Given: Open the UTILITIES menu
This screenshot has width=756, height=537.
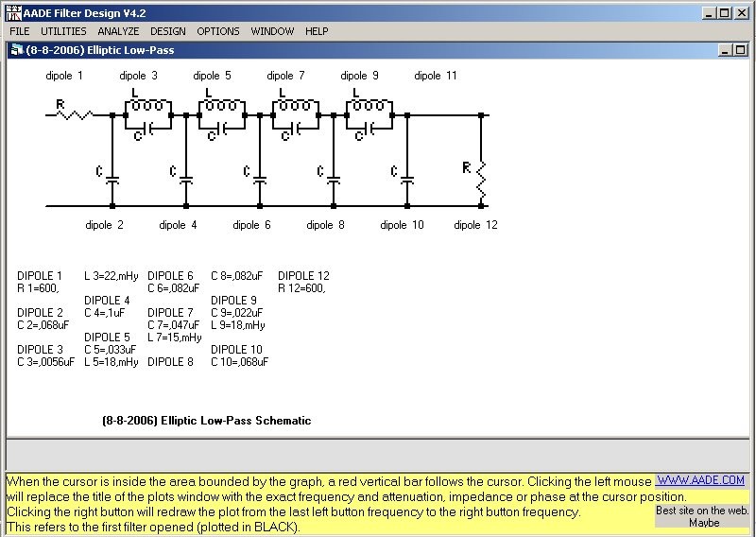Looking at the screenshot, I should pyautogui.click(x=63, y=31).
